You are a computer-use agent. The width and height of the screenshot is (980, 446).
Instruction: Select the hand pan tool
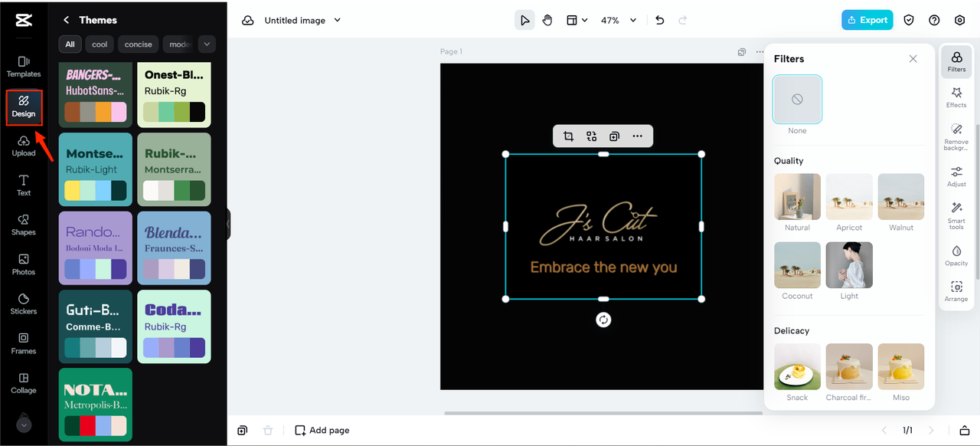[547, 21]
